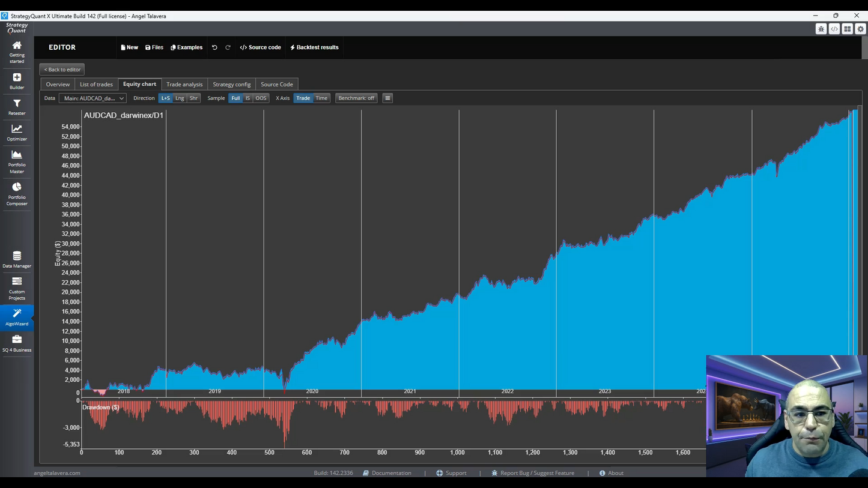Click Report Bug / Suggest Feature
868x488 pixels.
click(533, 473)
